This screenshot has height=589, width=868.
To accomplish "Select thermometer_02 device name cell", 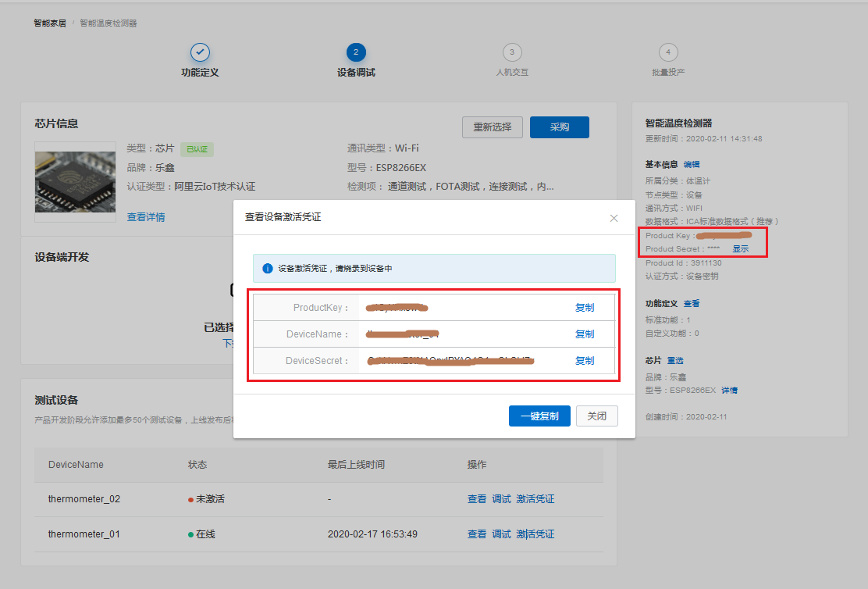I will pyautogui.click(x=84, y=499).
